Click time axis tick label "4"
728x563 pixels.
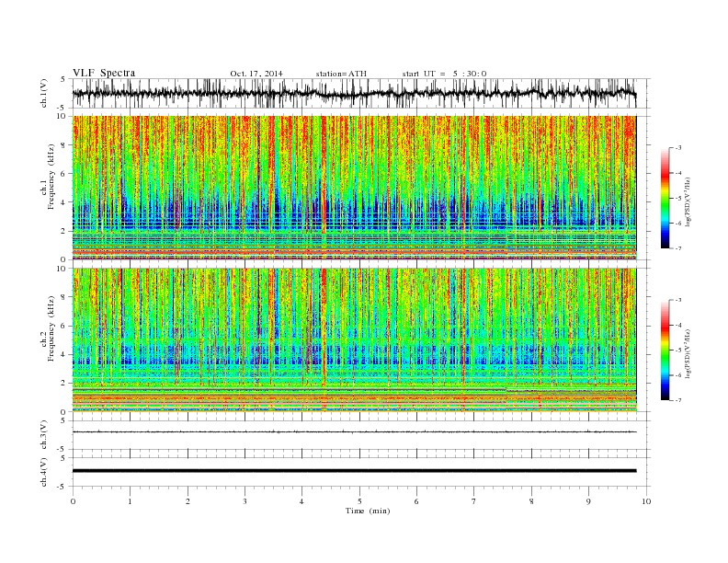click(301, 501)
